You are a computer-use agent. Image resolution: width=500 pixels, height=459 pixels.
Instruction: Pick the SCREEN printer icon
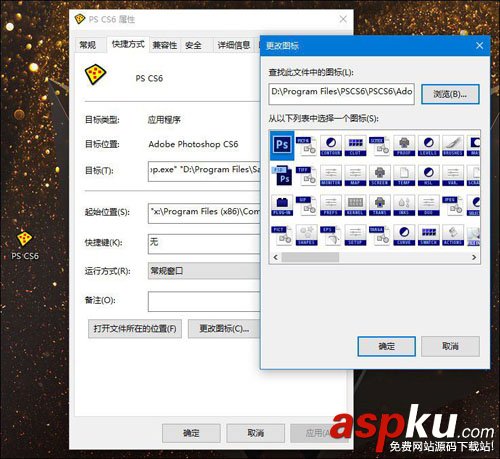pos(380,175)
